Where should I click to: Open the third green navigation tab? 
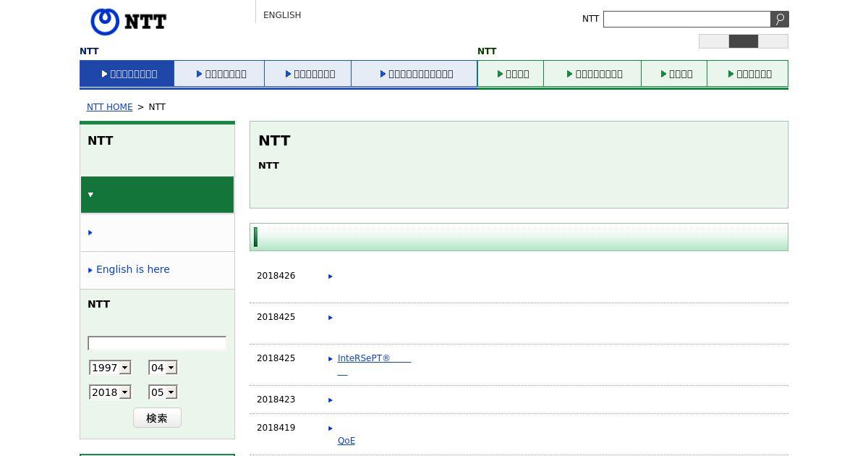[674, 74]
